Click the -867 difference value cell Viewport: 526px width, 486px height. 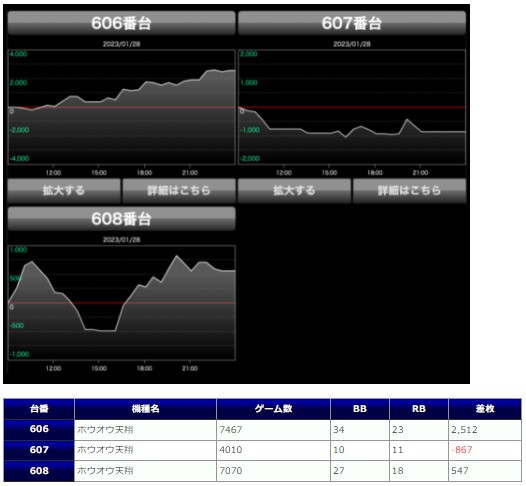point(485,450)
